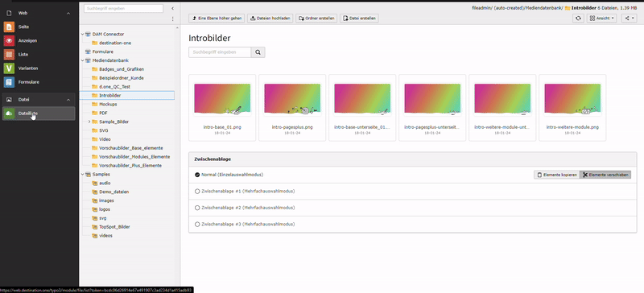The width and height of the screenshot is (644, 293).
Task: Select Zwischenablage #1 radio option
Action: tap(197, 191)
